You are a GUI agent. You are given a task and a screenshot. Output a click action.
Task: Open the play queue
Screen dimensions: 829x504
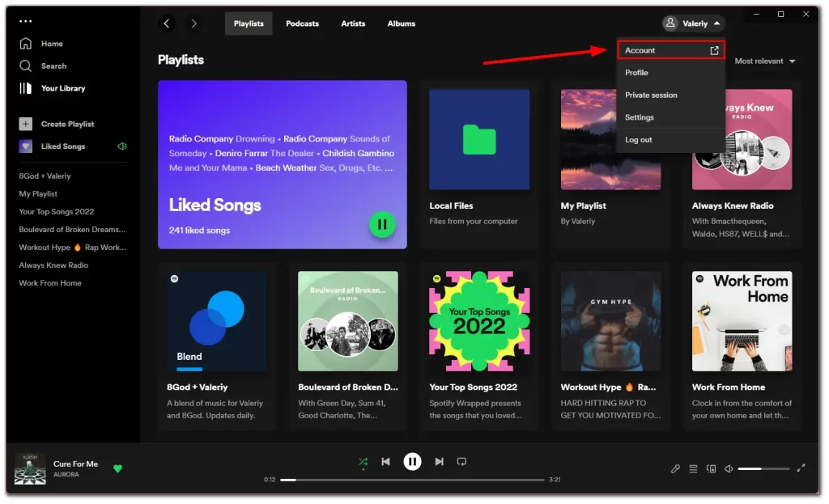(693, 468)
